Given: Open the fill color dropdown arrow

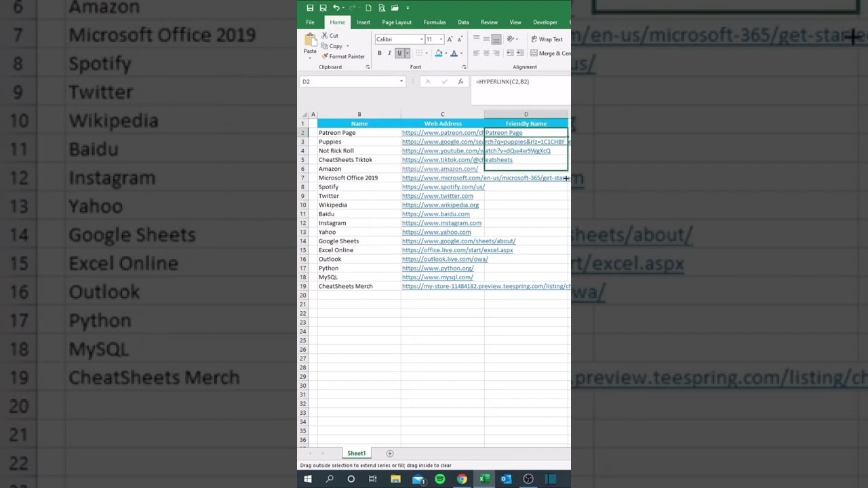Looking at the screenshot, I should [445, 54].
